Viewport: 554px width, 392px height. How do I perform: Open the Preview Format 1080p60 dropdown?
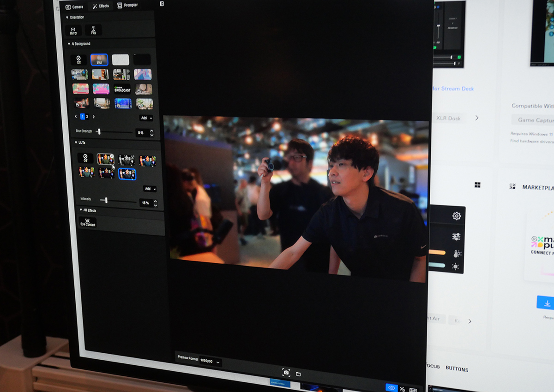tap(211, 362)
